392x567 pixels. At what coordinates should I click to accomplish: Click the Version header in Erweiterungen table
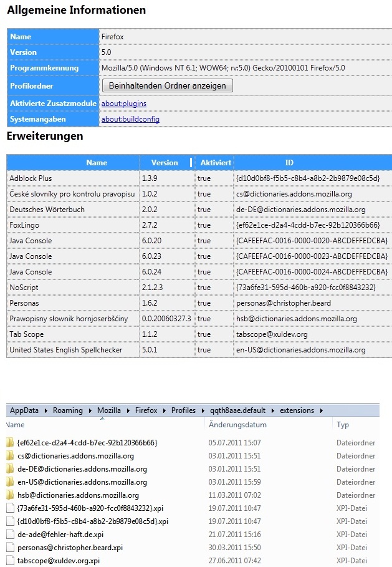click(165, 163)
